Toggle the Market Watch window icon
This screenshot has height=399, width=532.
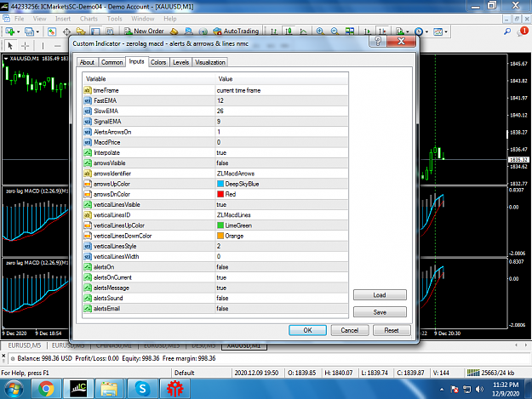tap(52, 31)
